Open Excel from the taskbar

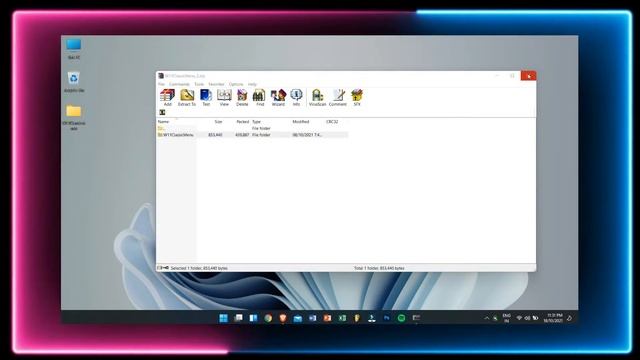[342, 318]
